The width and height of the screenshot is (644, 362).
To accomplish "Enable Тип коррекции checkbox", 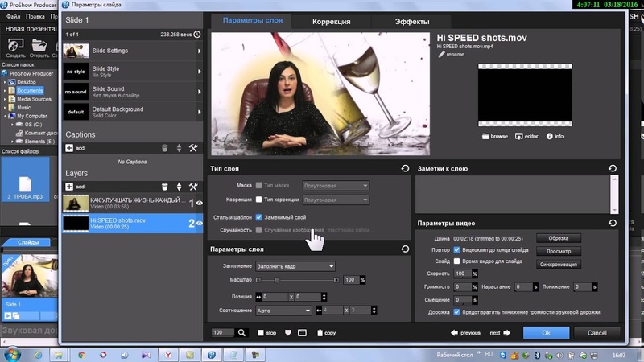I will tap(258, 200).
